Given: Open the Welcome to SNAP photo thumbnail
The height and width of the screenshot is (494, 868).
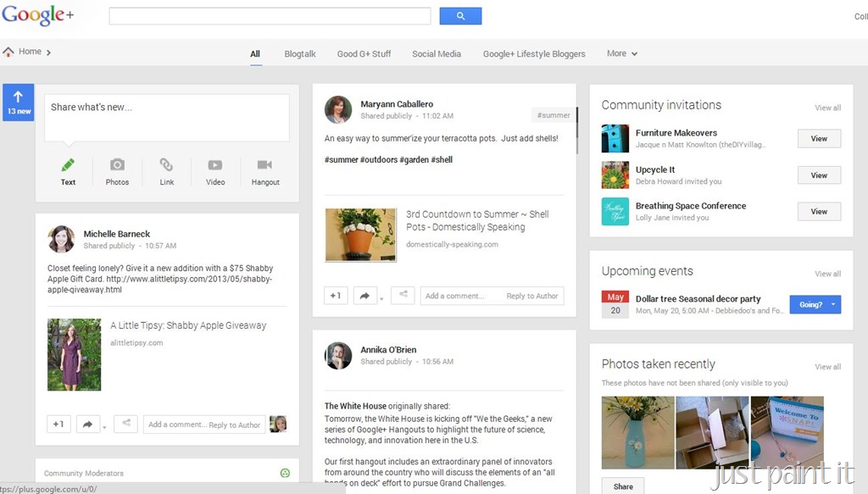Looking at the screenshot, I should click(x=787, y=433).
